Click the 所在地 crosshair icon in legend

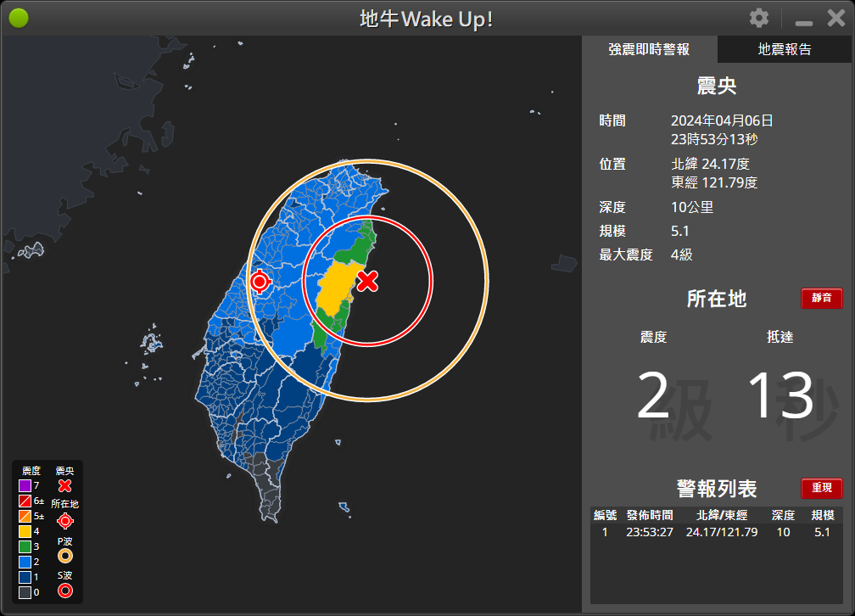click(64, 521)
